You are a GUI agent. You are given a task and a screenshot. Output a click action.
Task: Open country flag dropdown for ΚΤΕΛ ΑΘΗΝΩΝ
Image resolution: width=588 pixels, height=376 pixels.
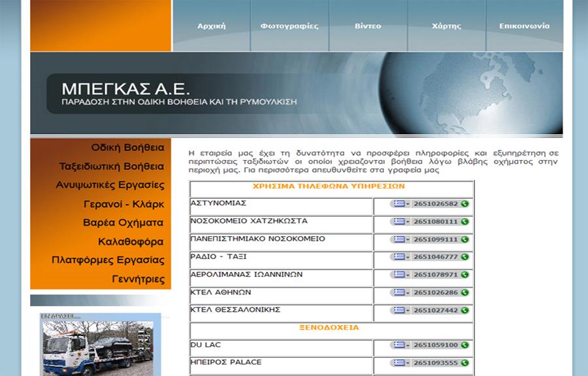pos(401,292)
